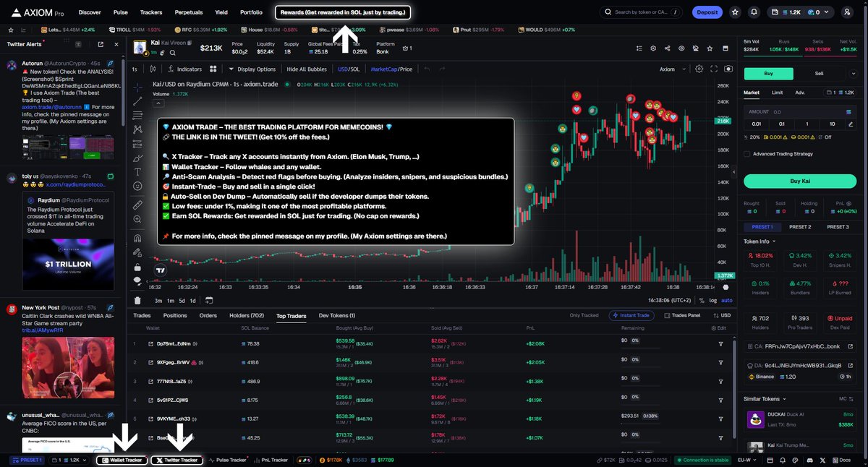Click the candlestick chart type icon
Screen dimensions: 868x467
tap(153, 69)
